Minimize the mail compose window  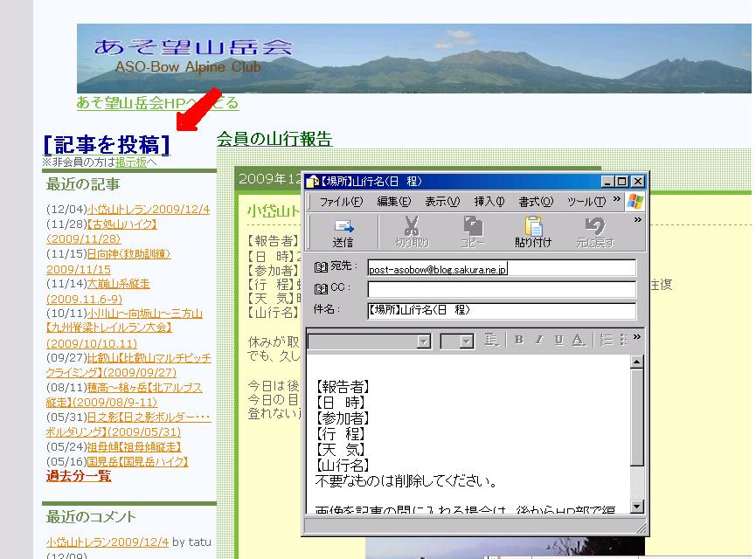pyautogui.click(x=607, y=182)
